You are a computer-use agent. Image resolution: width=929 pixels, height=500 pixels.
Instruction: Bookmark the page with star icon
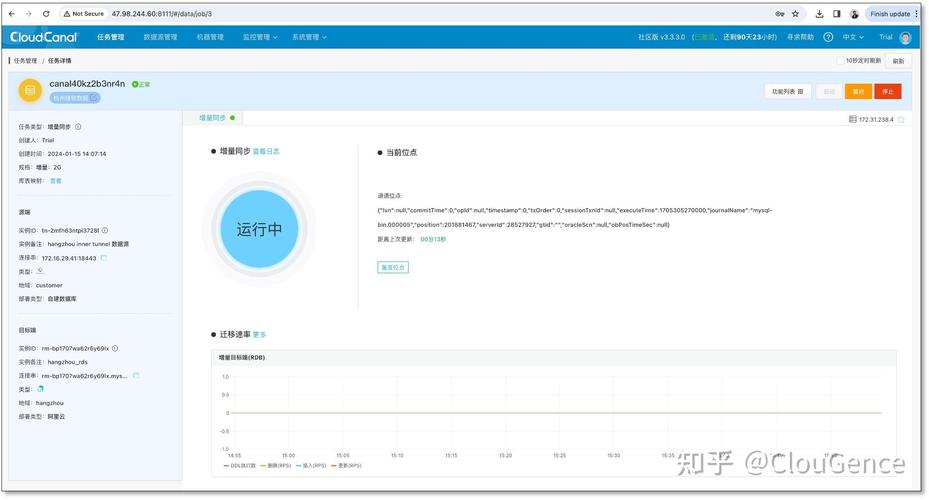pyautogui.click(x=795, y=14)
